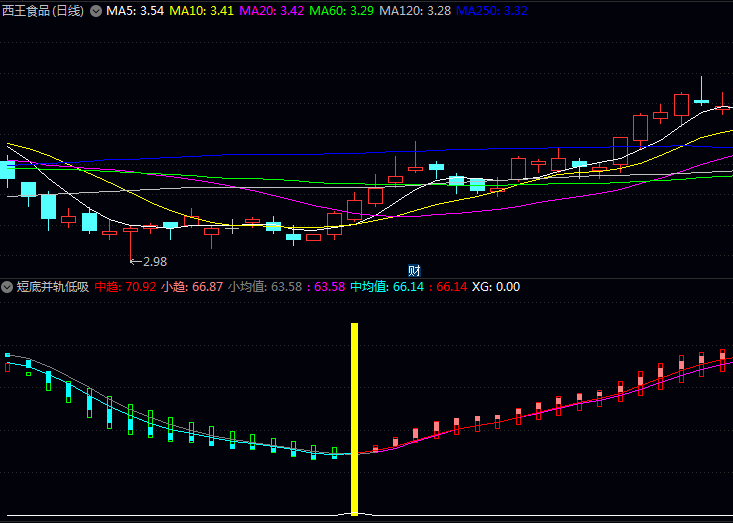Click the 小趋: 66.87 indicator value
733x523 pixels.
pos(192,287)
